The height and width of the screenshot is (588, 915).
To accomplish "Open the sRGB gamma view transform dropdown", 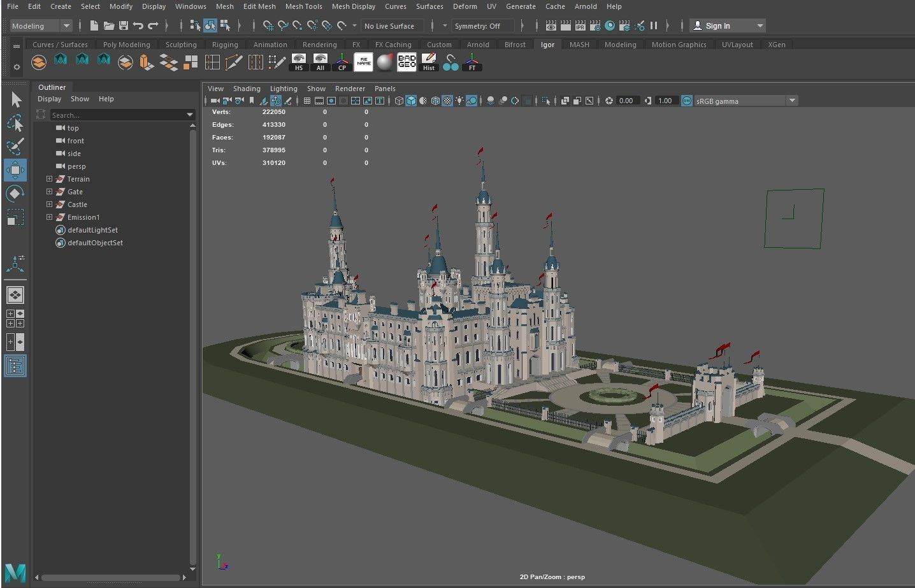I will tap(746, 101).
